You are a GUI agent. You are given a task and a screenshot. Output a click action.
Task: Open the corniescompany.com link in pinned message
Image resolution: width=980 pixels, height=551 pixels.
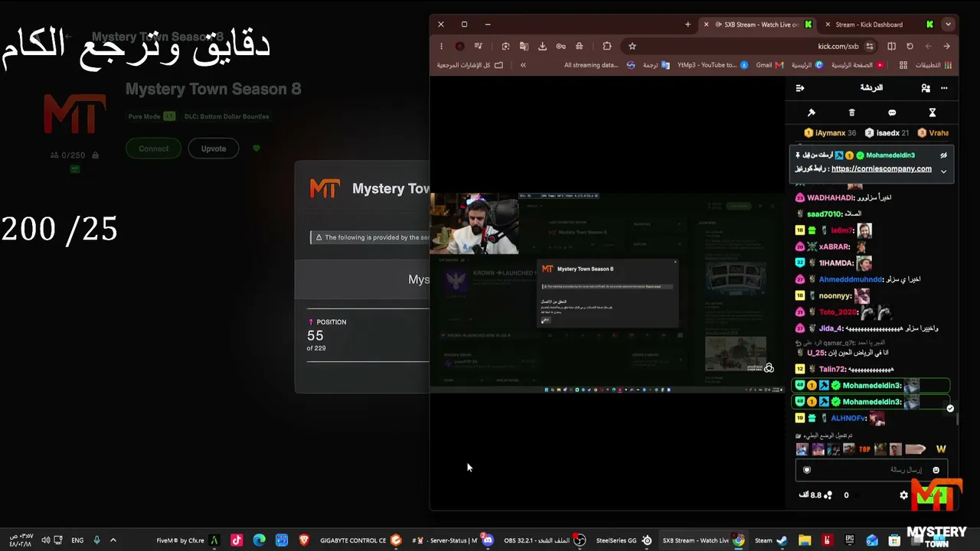click(x=881, y=169)
